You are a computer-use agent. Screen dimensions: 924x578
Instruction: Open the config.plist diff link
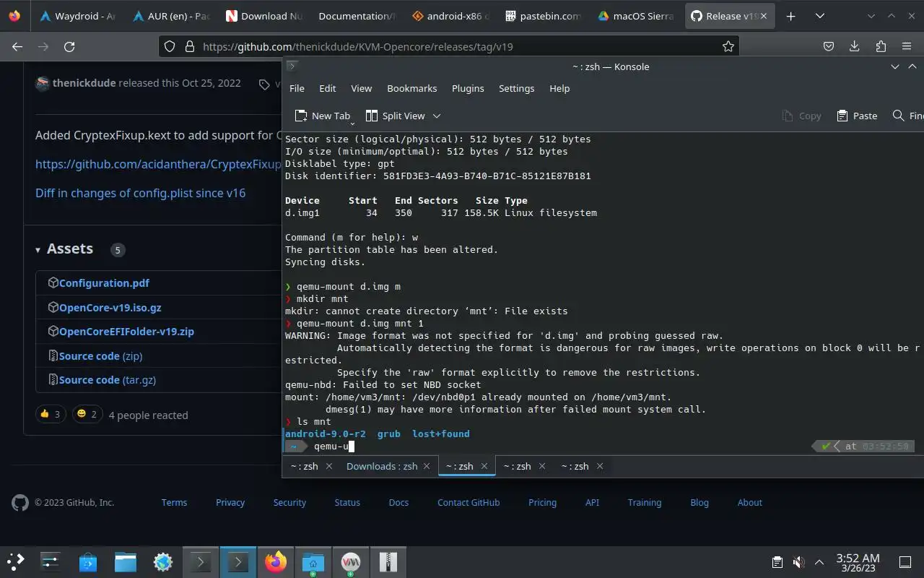[140, 193]
